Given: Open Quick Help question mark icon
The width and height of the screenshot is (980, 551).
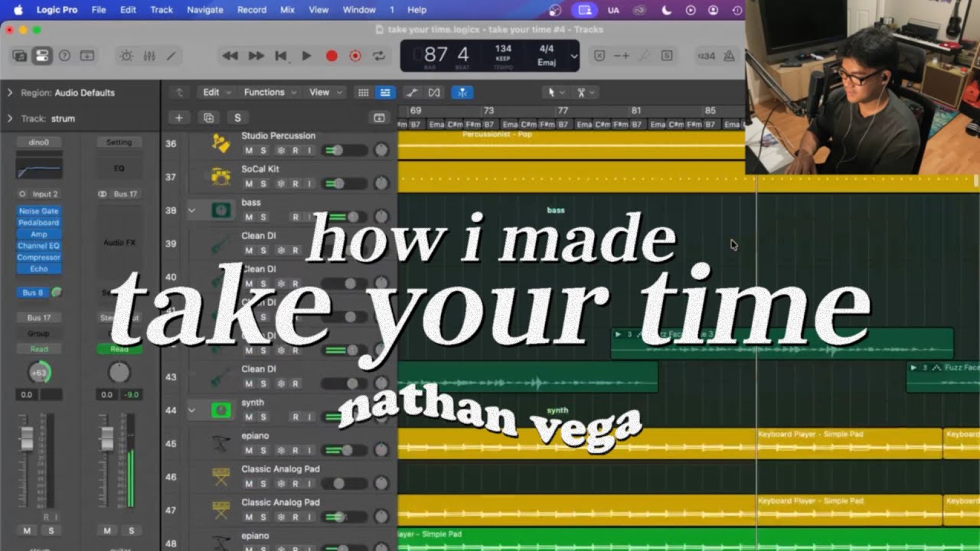Looking at the screenshot, I should [x=64, y=56].
